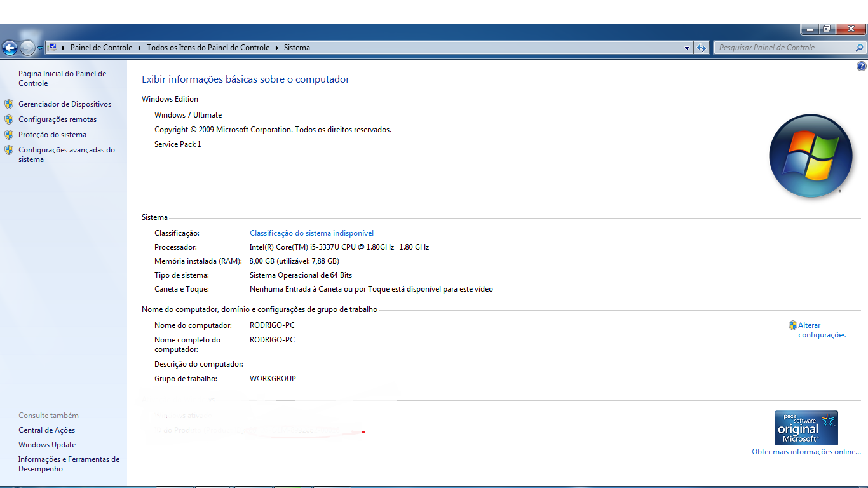This screenshot has width=868, height=488.
Task: Click RODRIGO-PC beside Nome do computador
Action: coord(272,325)
